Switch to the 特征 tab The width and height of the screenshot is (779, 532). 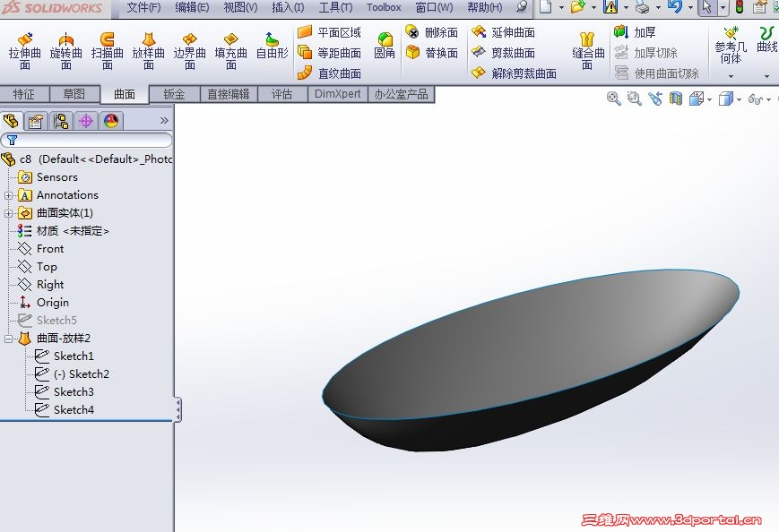[x=24, y=94]
